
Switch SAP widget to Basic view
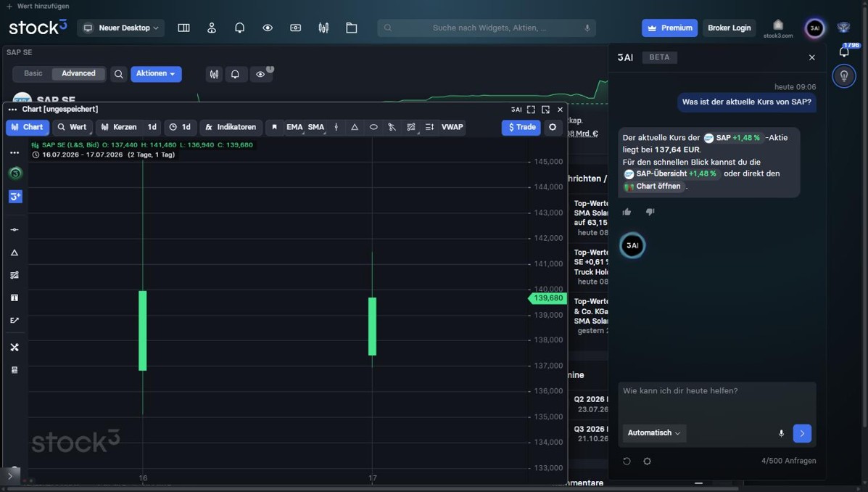(x=33, y=74)
